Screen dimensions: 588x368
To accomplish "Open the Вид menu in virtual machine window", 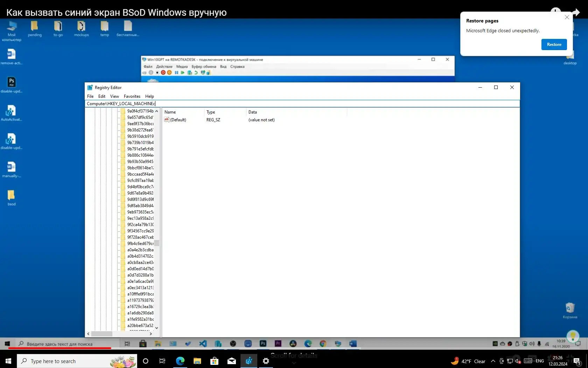I will click(x=223, y=67).
